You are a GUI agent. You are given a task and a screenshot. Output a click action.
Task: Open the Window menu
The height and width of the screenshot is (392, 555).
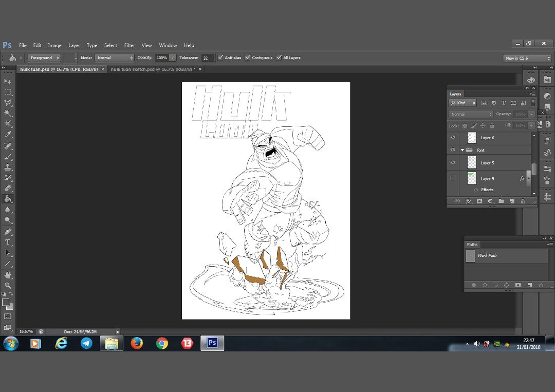(168, 45)
